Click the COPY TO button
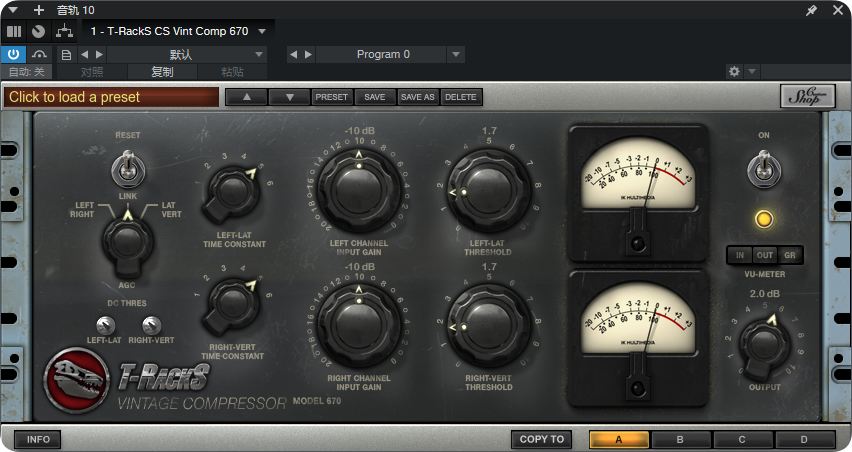Viewport: 852px width, 452px height. coord(541,440)
